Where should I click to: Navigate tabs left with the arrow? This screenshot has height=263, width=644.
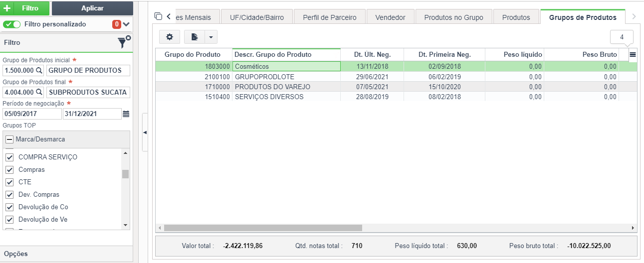169,16
